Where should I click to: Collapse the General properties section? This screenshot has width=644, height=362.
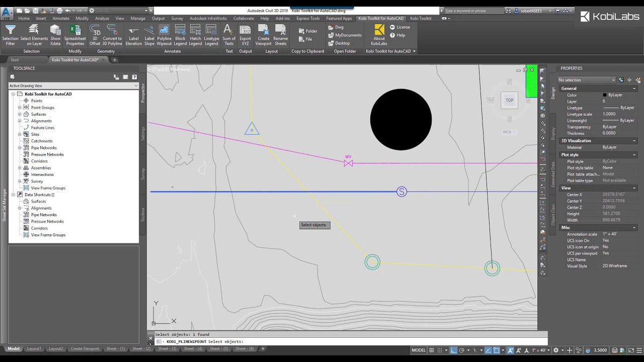click(635, 88)
